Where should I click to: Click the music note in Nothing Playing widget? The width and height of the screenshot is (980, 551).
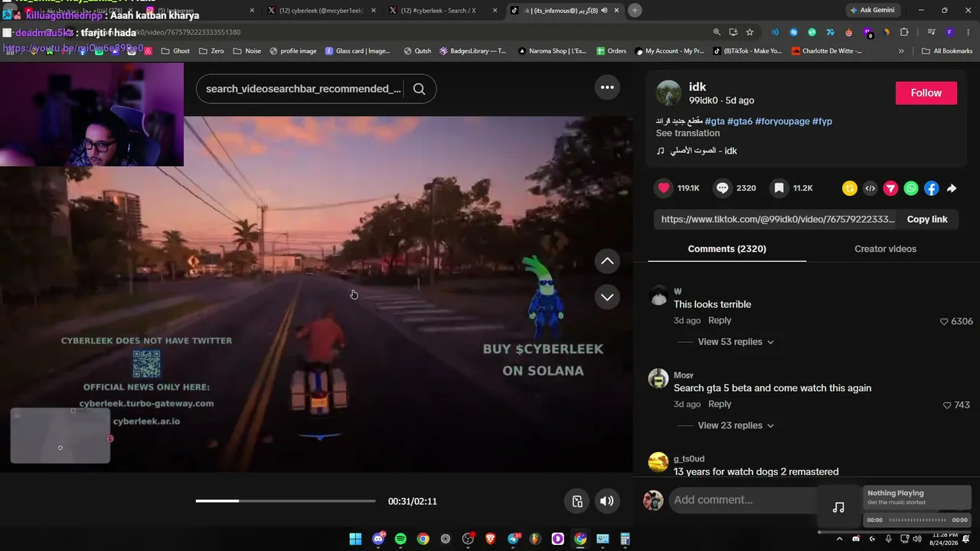pos(838,507)
